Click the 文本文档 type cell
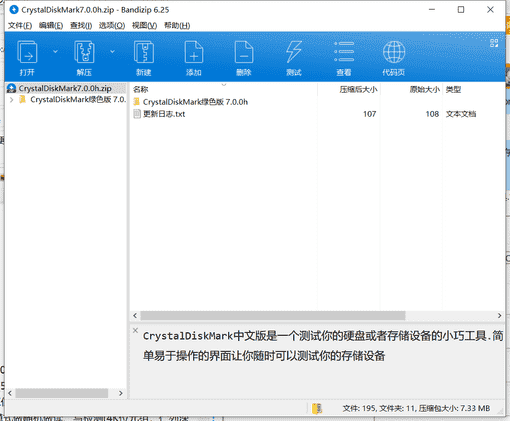 (461, 114)
